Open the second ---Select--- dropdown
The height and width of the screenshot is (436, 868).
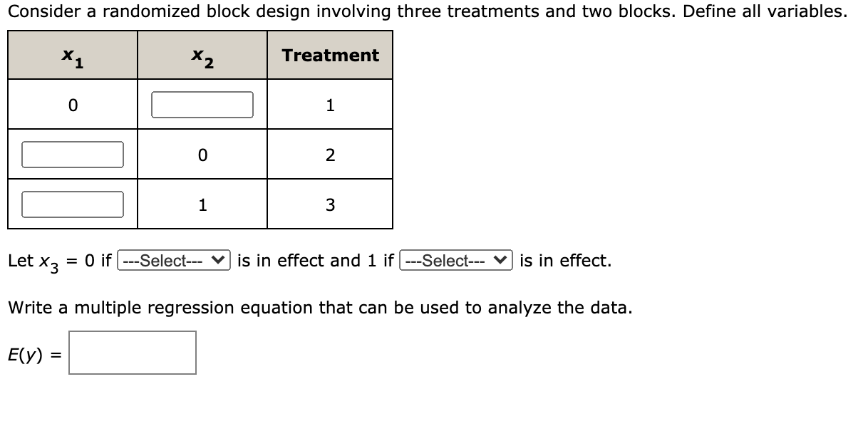455,261
